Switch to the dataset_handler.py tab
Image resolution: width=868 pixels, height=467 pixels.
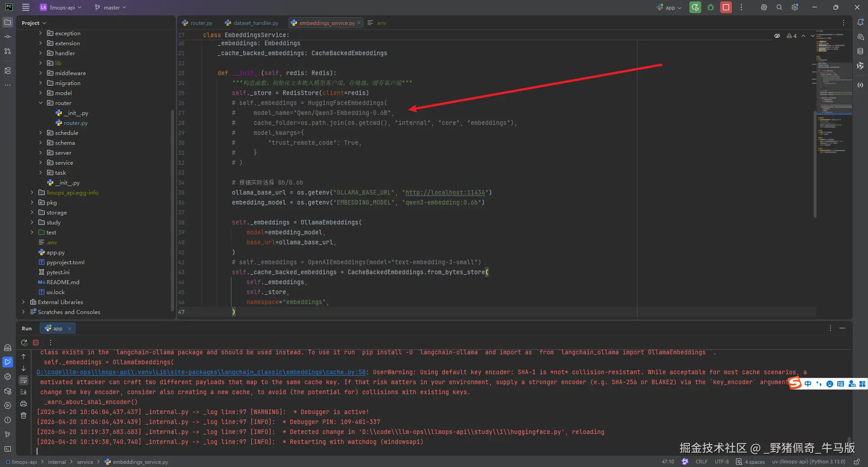click(x=255, y=23)
